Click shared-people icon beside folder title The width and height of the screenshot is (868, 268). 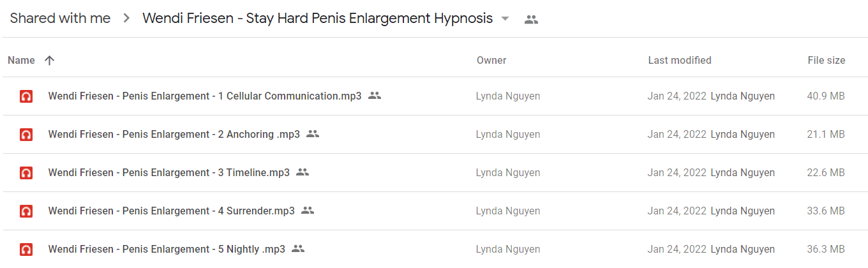tap(531, 19)
